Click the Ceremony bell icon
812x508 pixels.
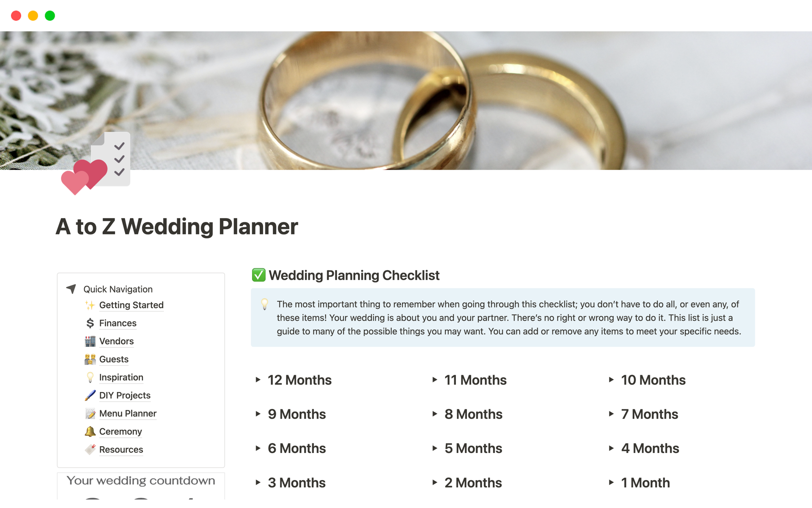point(91,431)
